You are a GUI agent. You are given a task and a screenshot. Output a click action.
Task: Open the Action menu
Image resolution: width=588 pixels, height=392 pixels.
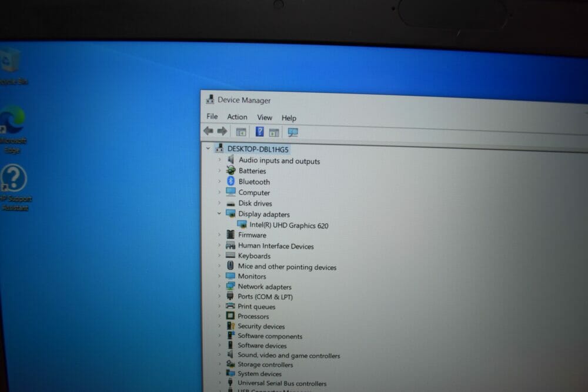click(x=237, y=117)
